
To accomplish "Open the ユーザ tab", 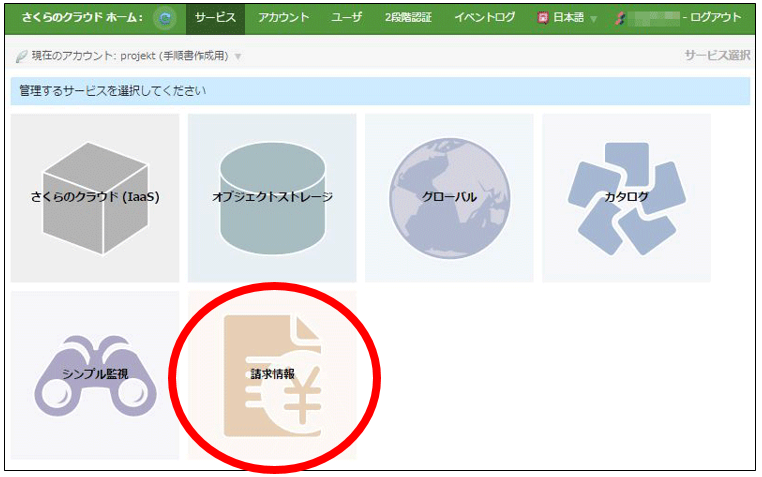I will tap(346, 18).
